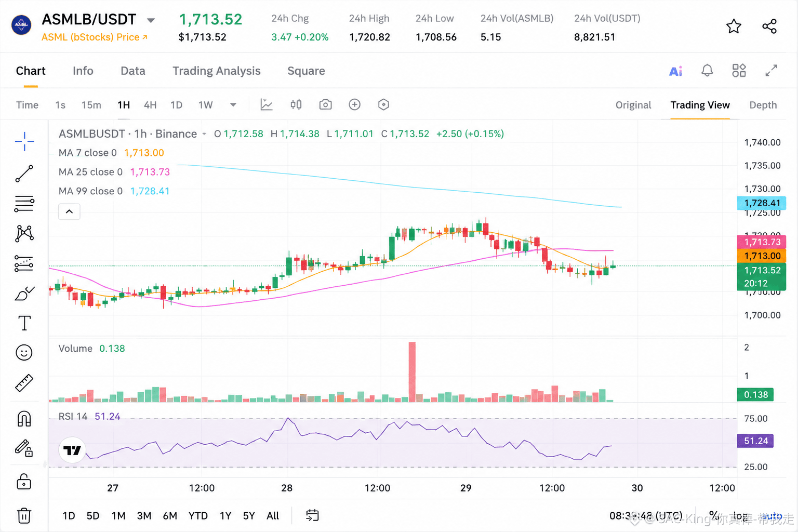The width and height of the screenshot is (798, 532).
Task: Open the Ai assistant
Action: (675, 71)
